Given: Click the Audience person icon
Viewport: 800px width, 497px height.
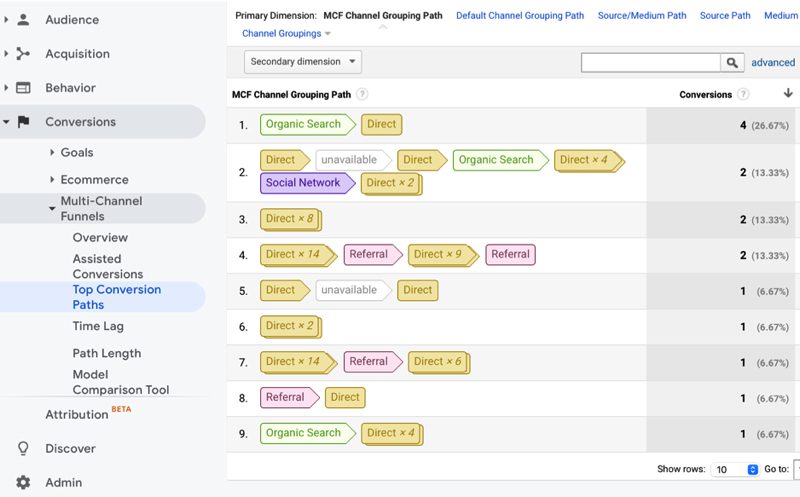Looking at the screenshot, I should [23, 20].
